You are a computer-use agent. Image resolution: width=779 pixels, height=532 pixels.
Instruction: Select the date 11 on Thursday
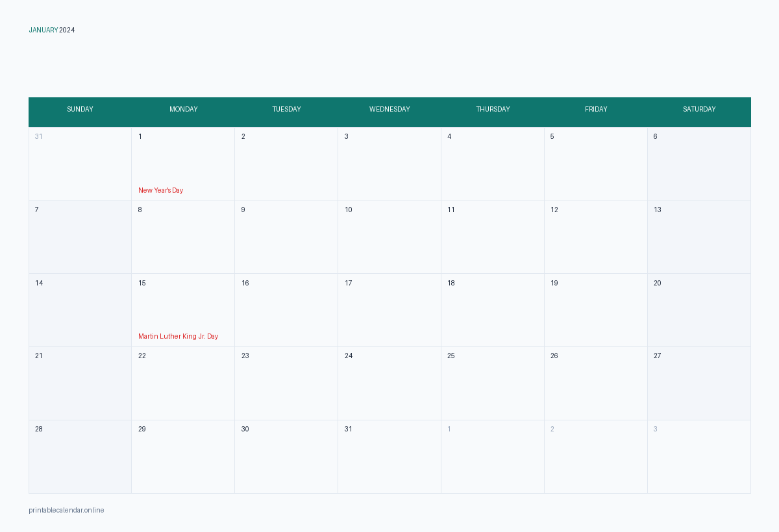493,237
